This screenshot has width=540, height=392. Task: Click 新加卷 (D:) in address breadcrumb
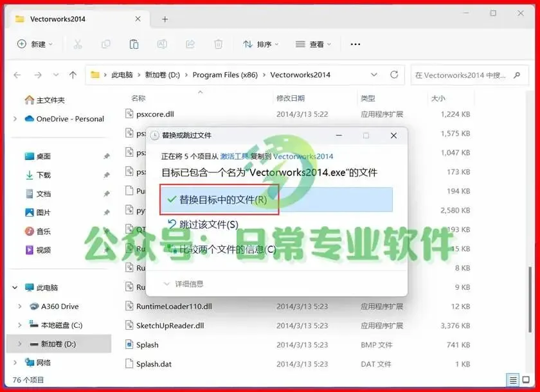pos(162,75)
